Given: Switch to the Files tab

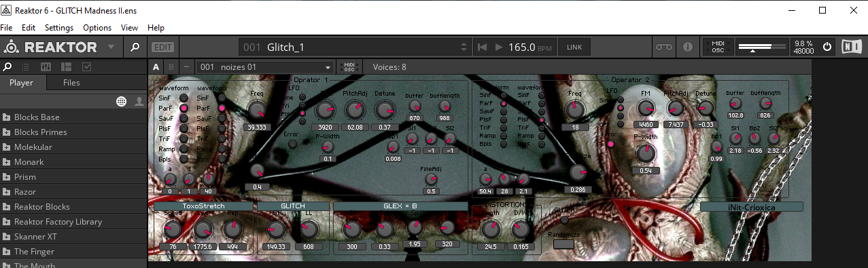Looking at the screenshot, I should (71, 83).
